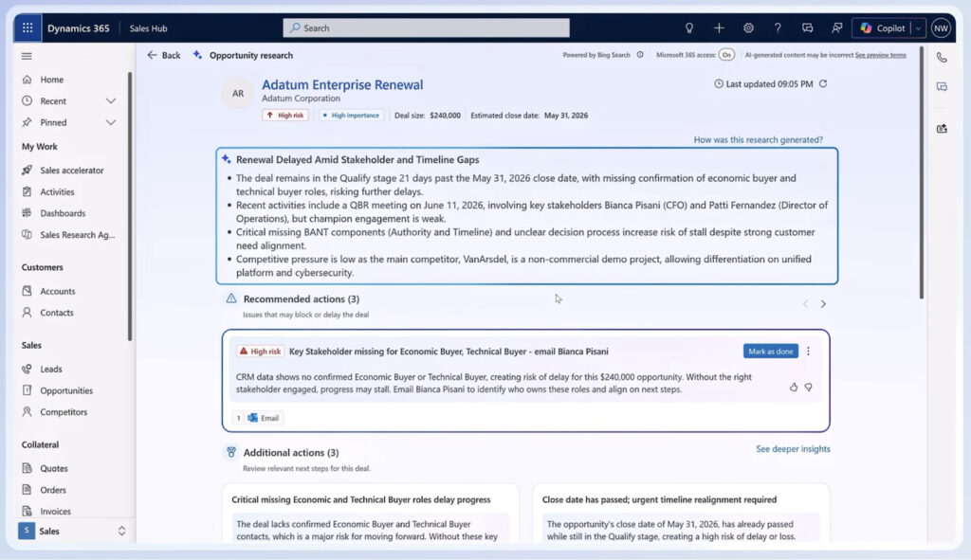Viewport: 971px width, 560px height.
Task: Click the Email action chip
Action: pos(264,418)
